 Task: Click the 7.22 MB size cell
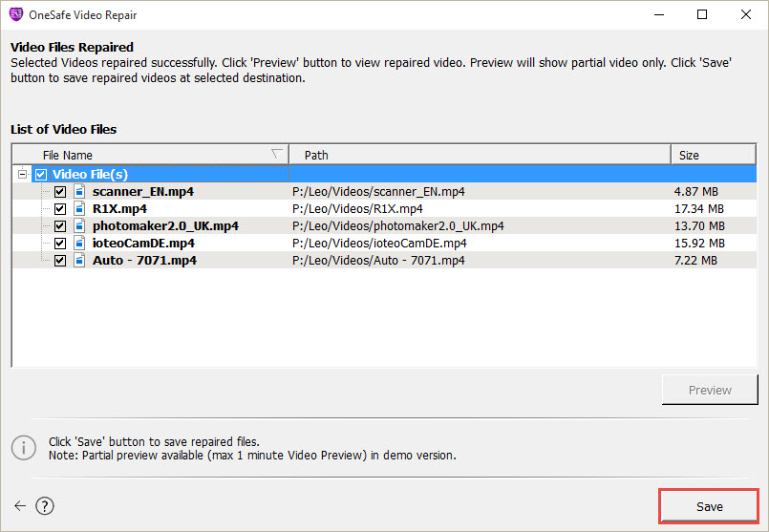pyautogui.click(x=695, y=260)
